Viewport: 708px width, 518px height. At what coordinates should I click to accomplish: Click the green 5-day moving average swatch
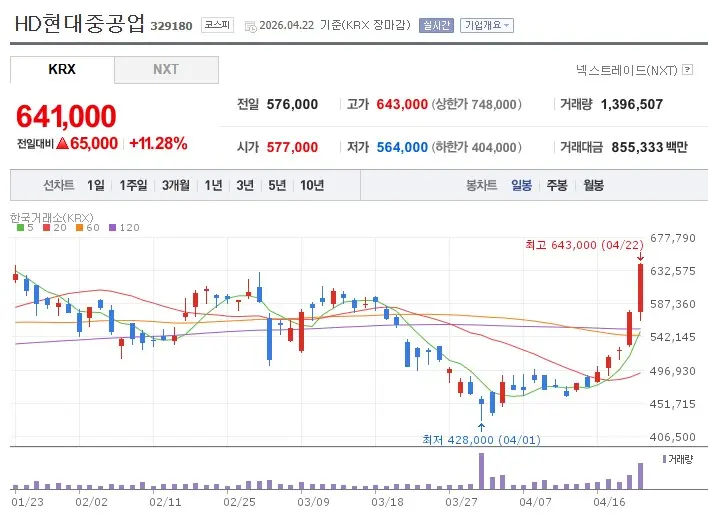click(20, 228)
